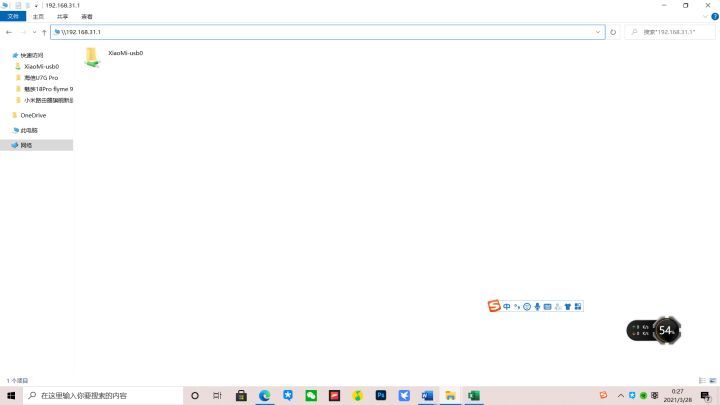The width and height of the screenshot is (720, 405).
Task: Toggle Sogou voice input microphone
Action: [537, 306]
